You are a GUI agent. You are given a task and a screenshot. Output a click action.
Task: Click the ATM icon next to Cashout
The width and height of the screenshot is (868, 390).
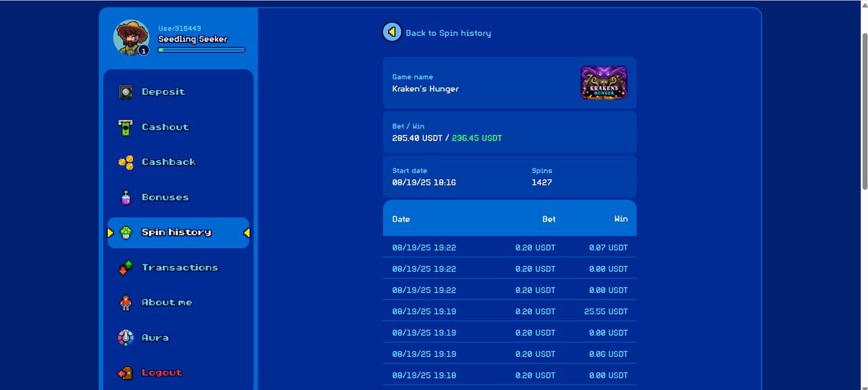(125, 127)
